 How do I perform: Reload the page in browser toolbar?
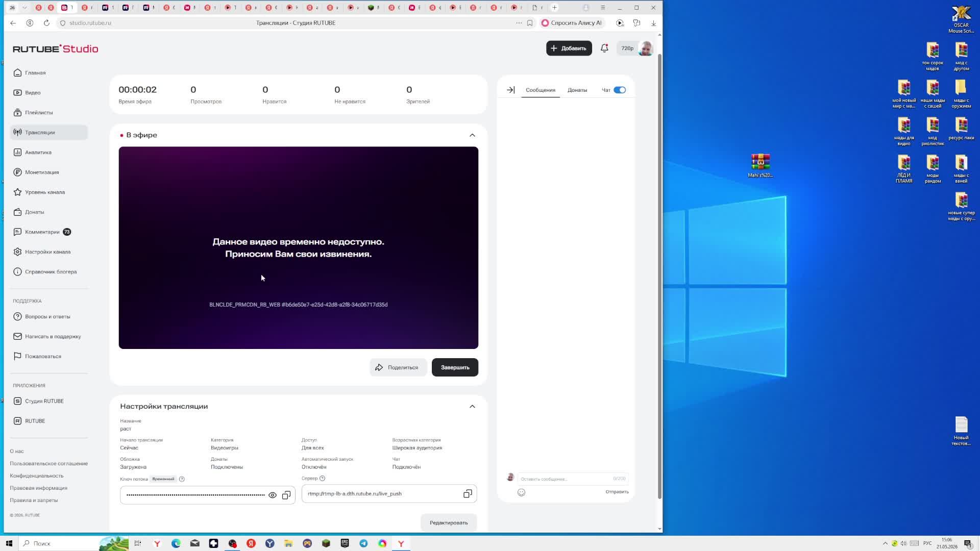tap(46, 23)
